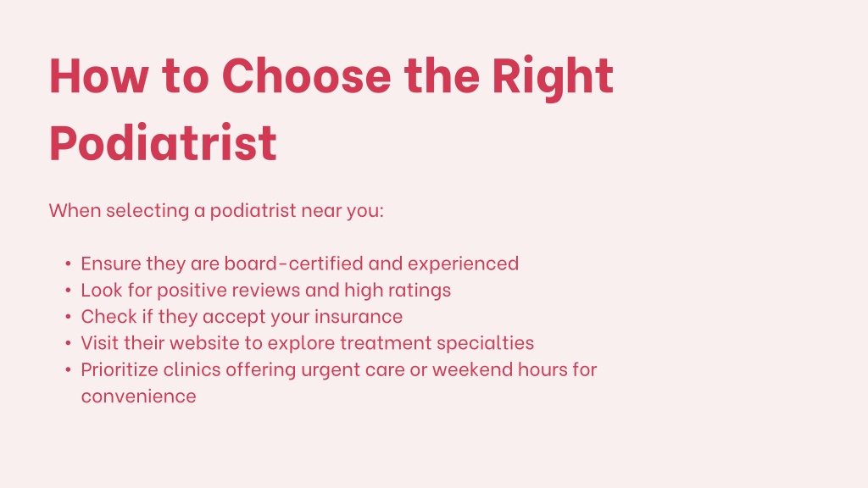The height and width of the screenshot is (488, 868).
Task: Click the word 'convenience' on the last line
Action: pos(138,396)
